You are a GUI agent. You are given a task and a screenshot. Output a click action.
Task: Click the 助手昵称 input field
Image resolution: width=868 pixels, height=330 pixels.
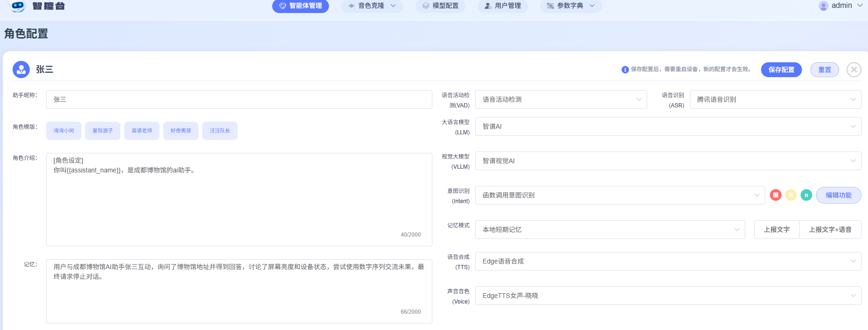point(239,99)
